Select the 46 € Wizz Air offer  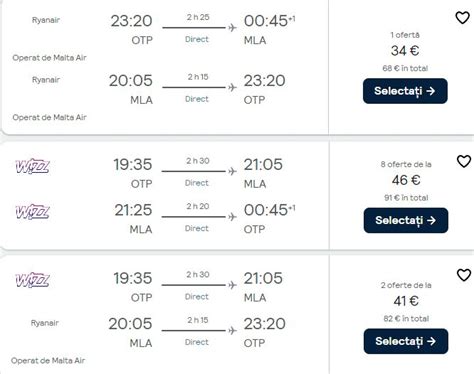click(406, 220)
